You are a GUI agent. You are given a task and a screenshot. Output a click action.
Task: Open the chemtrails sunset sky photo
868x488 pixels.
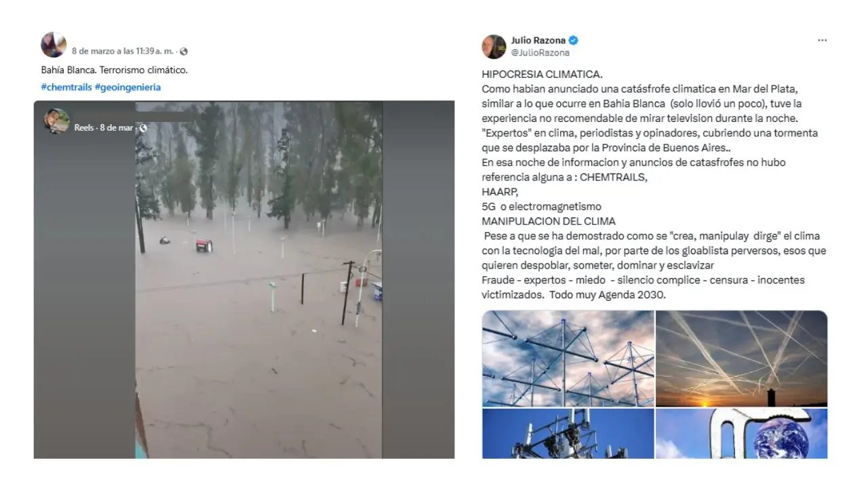(x=742, y=359)
